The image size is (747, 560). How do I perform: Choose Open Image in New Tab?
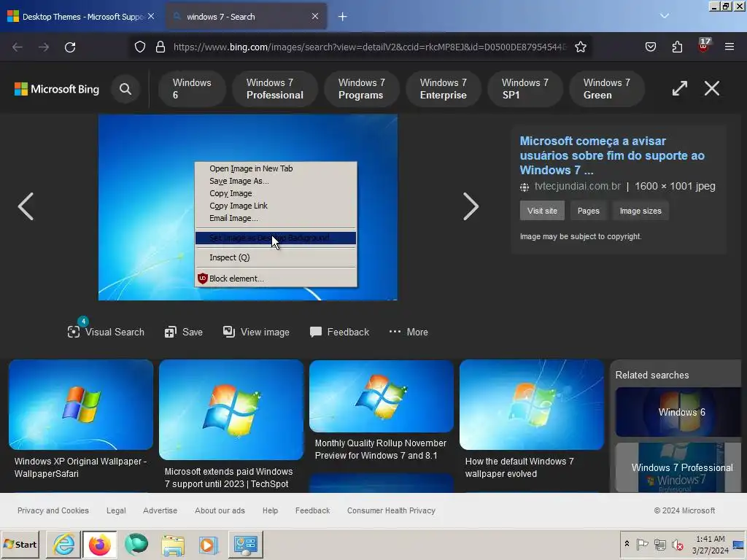click(275, 168)
